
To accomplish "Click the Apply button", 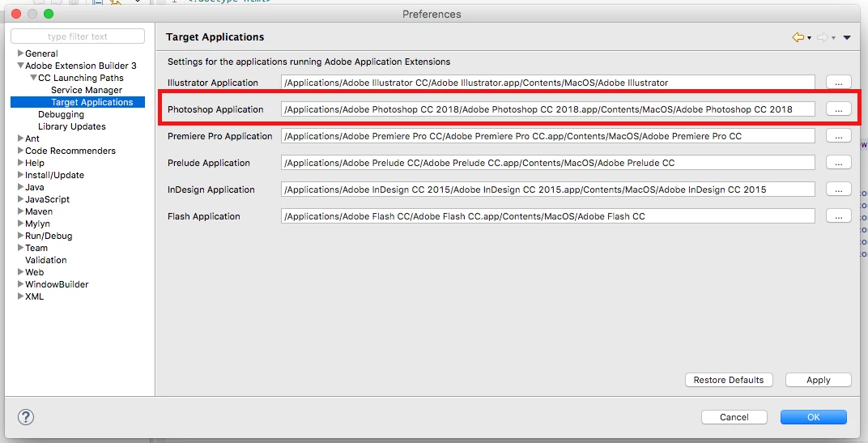I will tap(818, 380).
